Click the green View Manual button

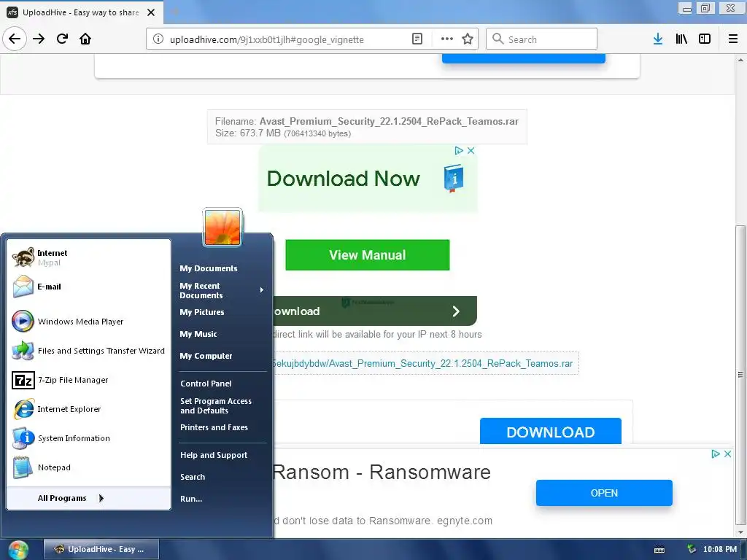(368, 255)
